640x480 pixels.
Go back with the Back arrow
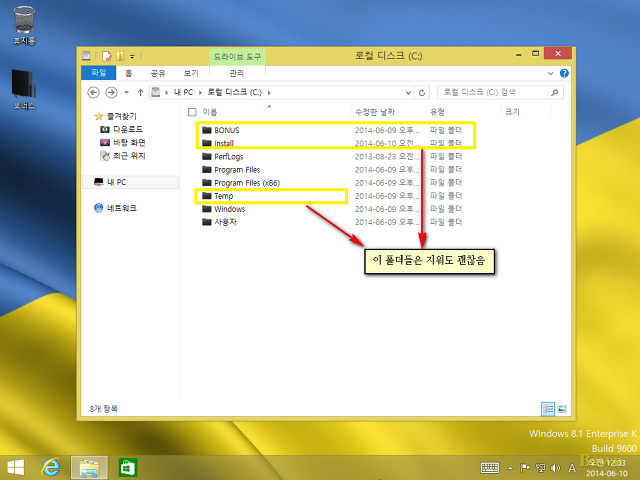coord(93,93)
